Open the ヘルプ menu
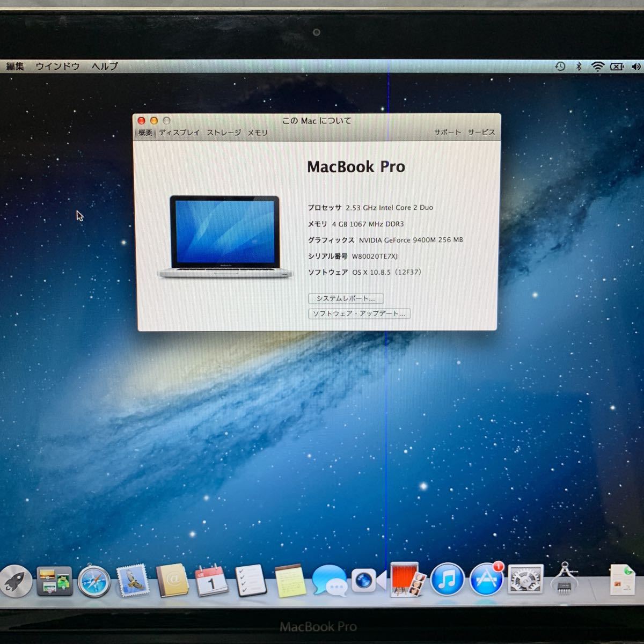The height and width of the screenshot is (644, 644). [x=104, y=66]
